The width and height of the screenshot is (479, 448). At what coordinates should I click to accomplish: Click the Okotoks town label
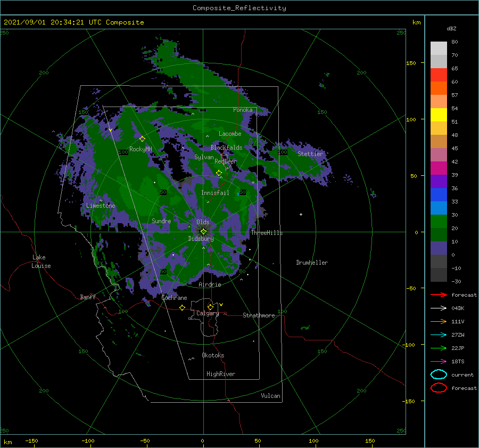[213, 355]
